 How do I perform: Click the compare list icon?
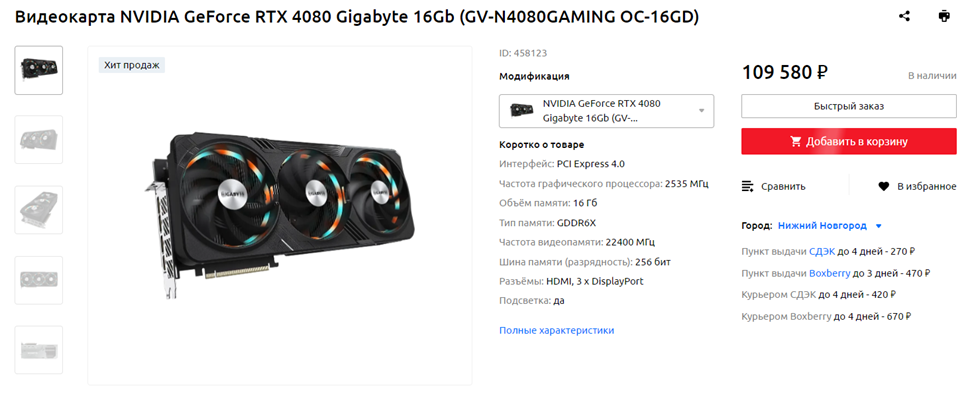coord(748,186)
